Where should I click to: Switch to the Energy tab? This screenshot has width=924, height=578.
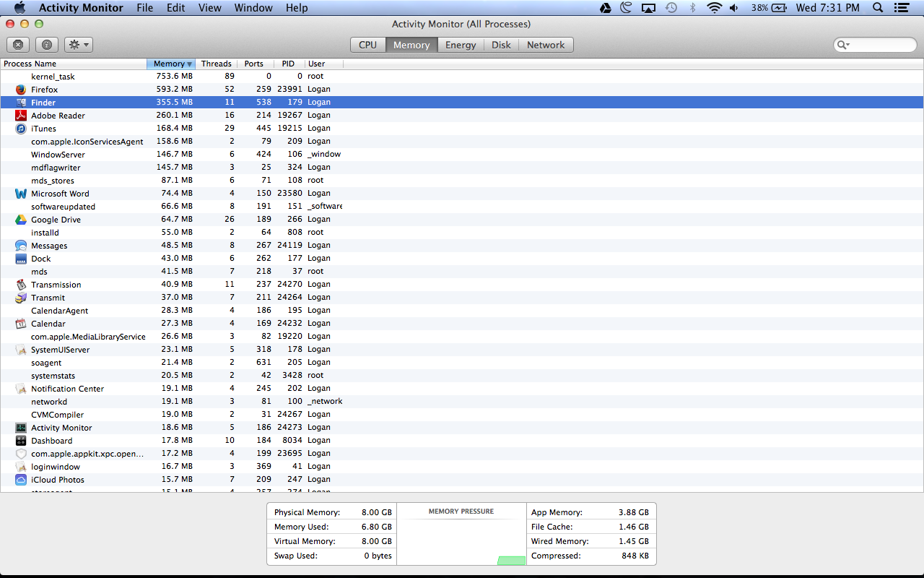461,45
